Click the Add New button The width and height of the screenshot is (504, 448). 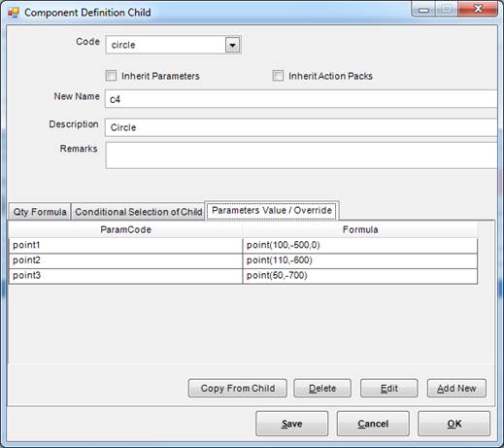(x=456, y=388)
